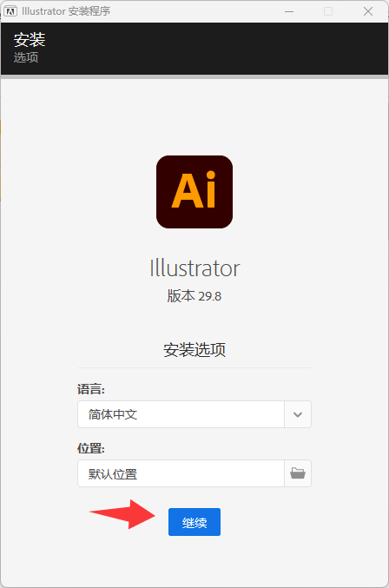Image resolution: width=389 pixels, height=588 pixels.
Task: Click the 位置: label
Action: [x=90, y=448]
